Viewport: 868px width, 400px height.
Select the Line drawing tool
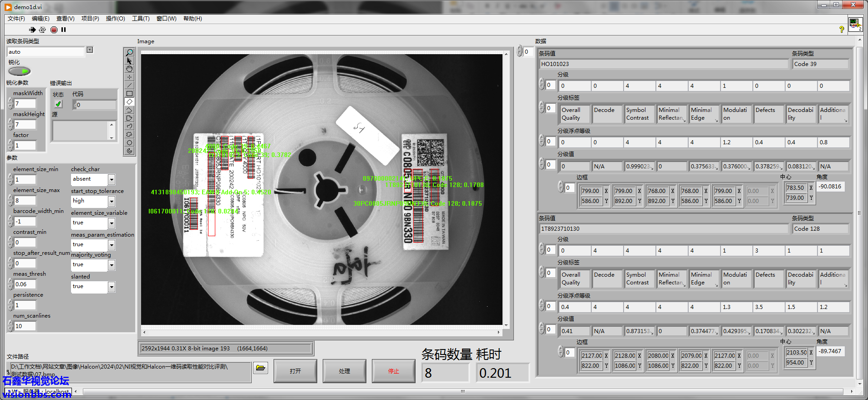coord(129,86)
